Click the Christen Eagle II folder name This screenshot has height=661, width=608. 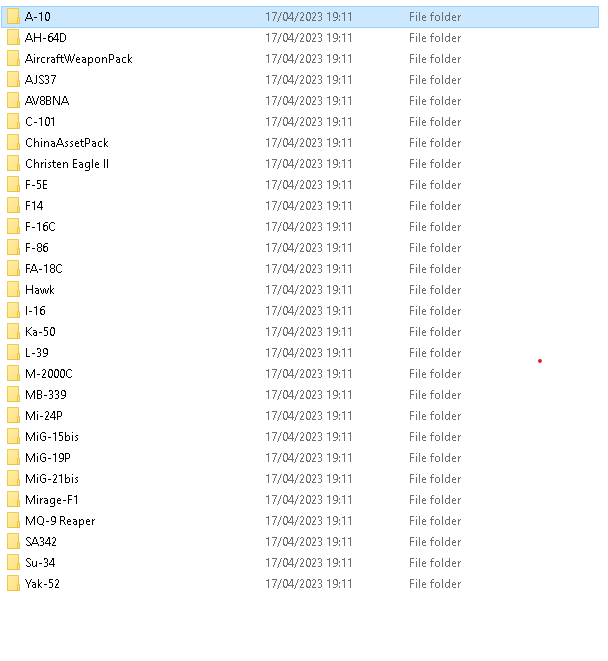(67, 164)
